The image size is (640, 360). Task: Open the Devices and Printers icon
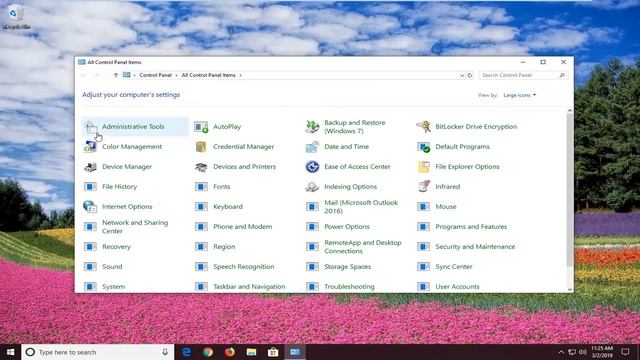[x=201, y=167]
